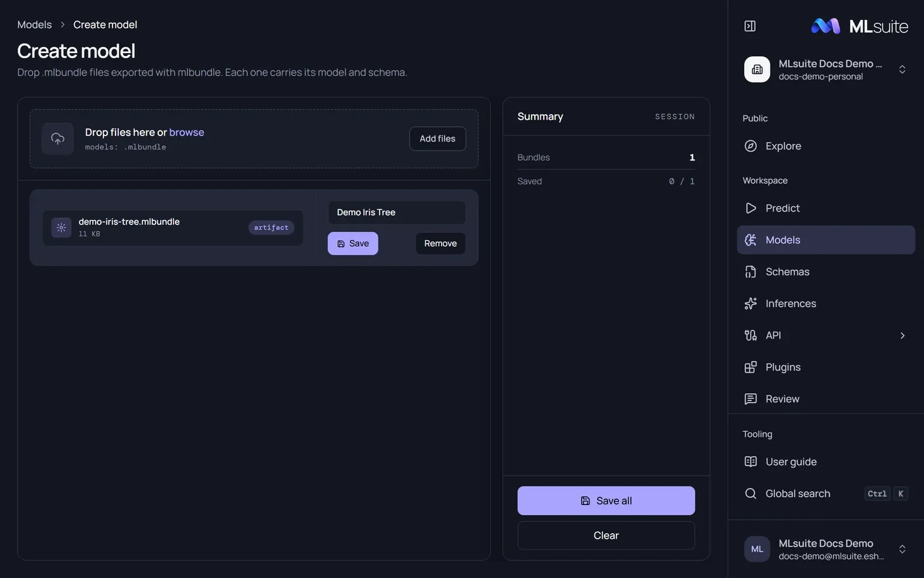Open the Plugins page

(x=825, y=367)
